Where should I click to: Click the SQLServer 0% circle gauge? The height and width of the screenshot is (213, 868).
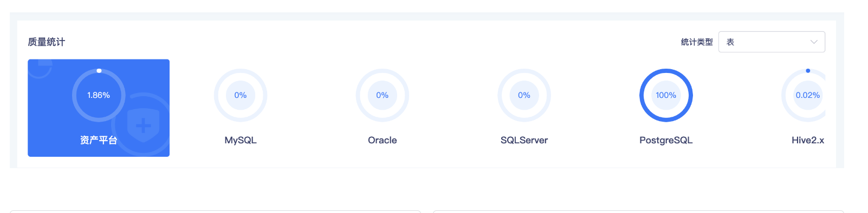click(x=524, y=95)
